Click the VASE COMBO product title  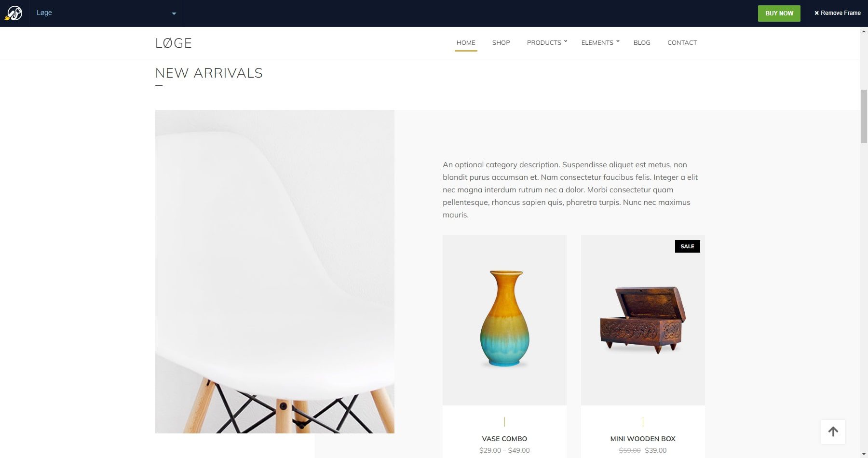coord(504,439)
